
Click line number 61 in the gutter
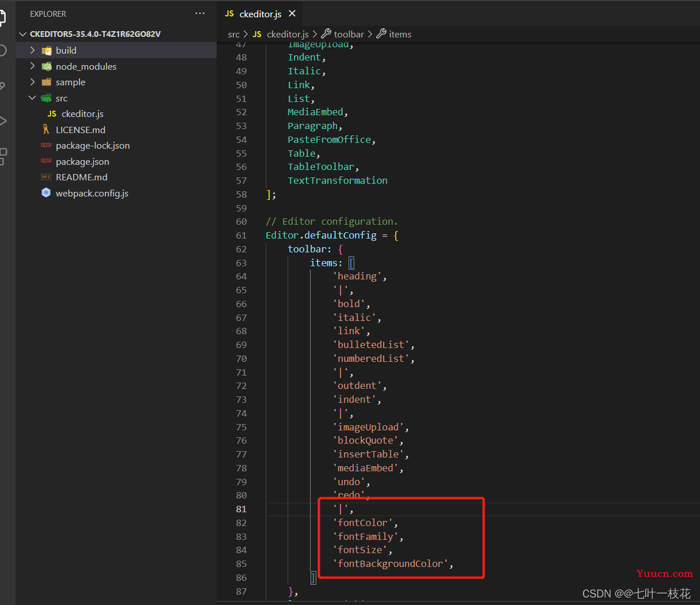[241, 235]
